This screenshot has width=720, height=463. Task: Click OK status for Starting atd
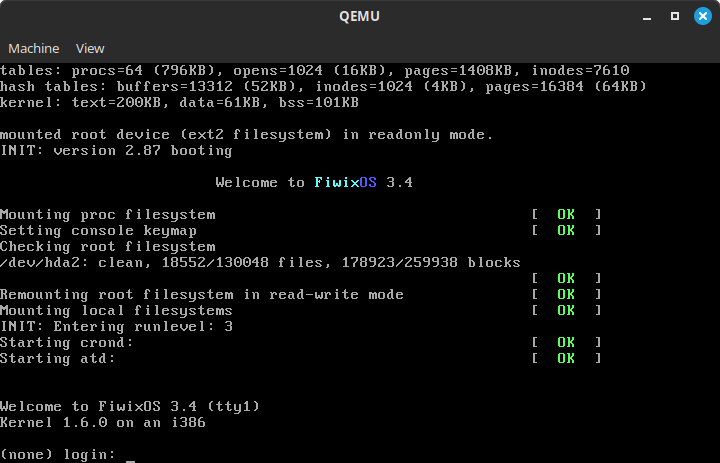tap(566, 358)
